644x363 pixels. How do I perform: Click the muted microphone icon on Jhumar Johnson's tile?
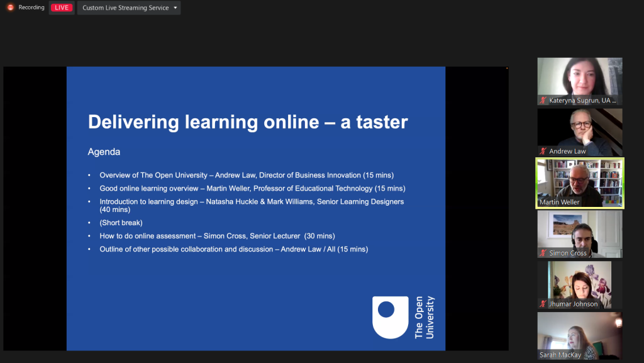(x=543, y=304)
